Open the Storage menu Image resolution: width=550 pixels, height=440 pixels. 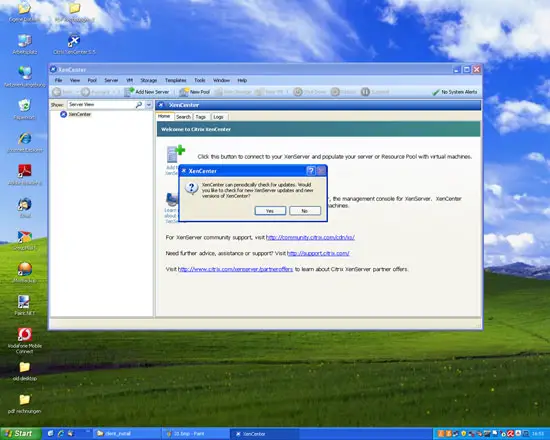[x=149, y=80]
